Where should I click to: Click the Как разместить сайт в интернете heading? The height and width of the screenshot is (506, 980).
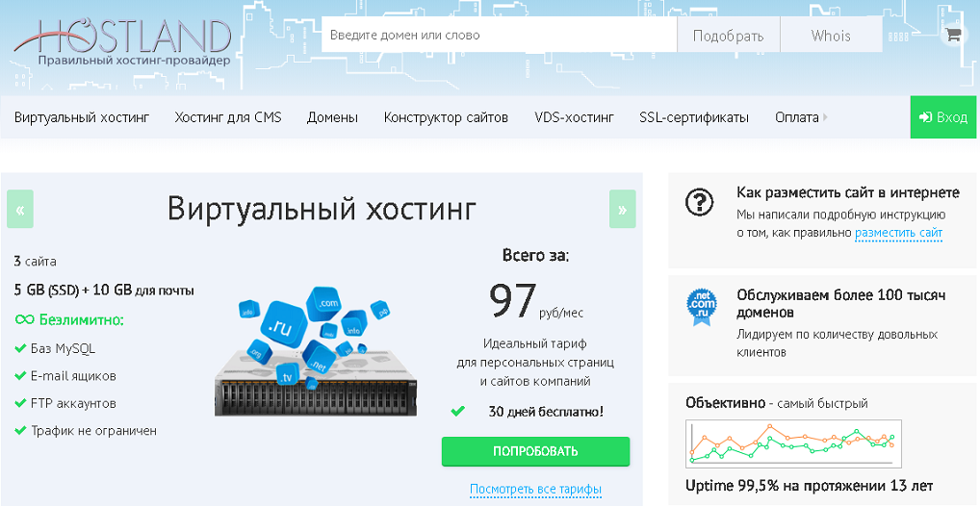pyautogui.click(x=848, y=192)
